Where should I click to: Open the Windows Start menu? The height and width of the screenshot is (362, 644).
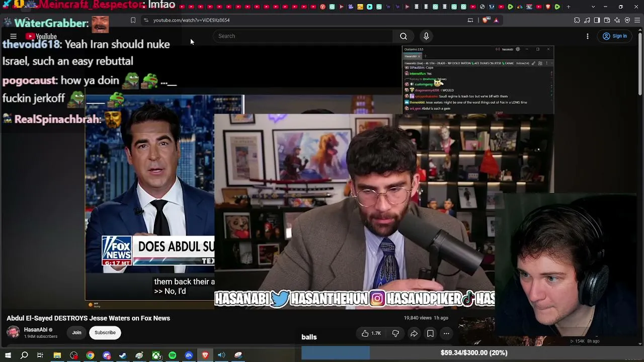coord(8,355)
